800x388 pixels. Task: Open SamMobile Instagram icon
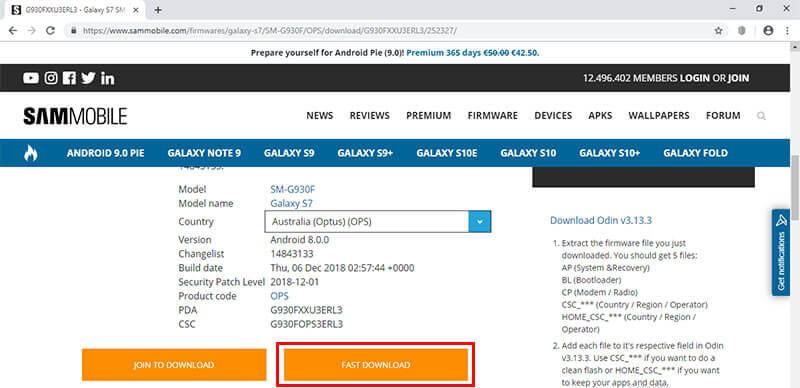tap(51, 78)
